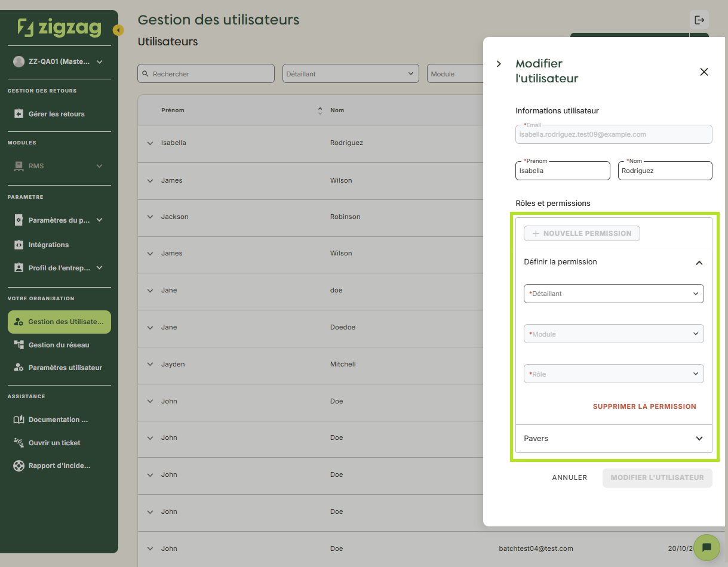Screen dimensions: 728x567
Task: Click the Prénom column header
Action: [x=173, y=110]
